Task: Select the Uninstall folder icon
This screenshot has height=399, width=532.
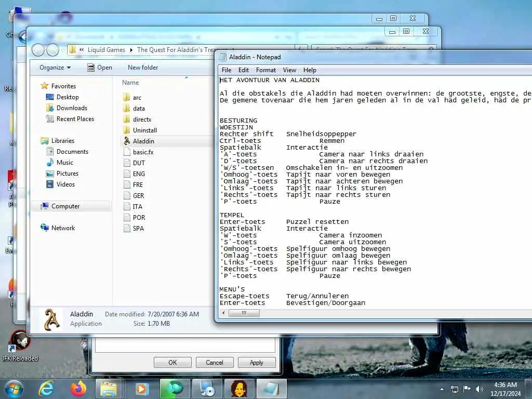Action: (x=127, y=130)
